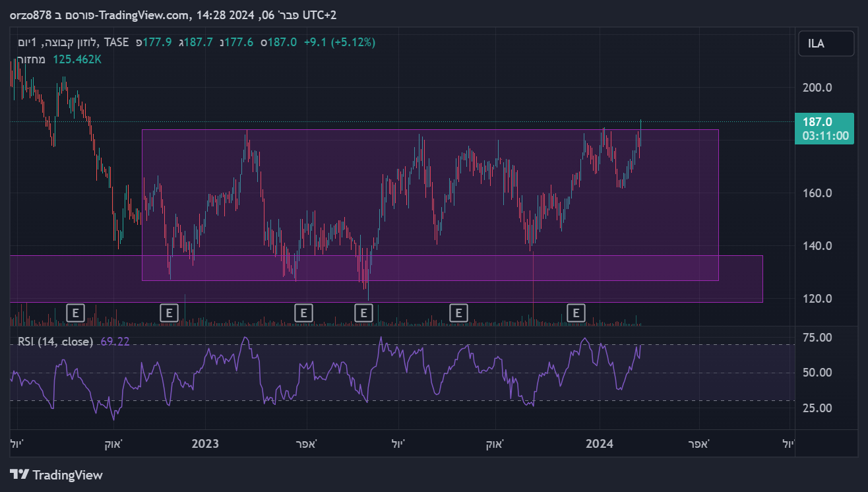Click the leftmost E earnings marker
The width and height of the screenshot is (868, 492).
point(76,312)
